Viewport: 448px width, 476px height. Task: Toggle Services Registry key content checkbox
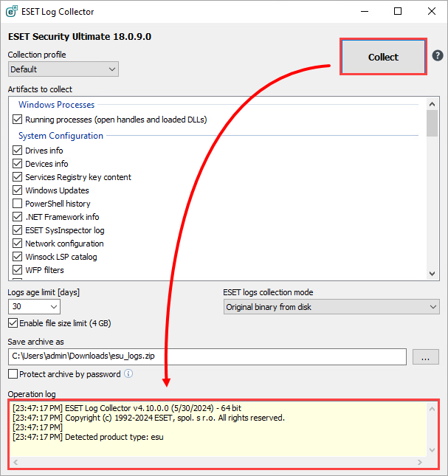[x=17, y=177]
